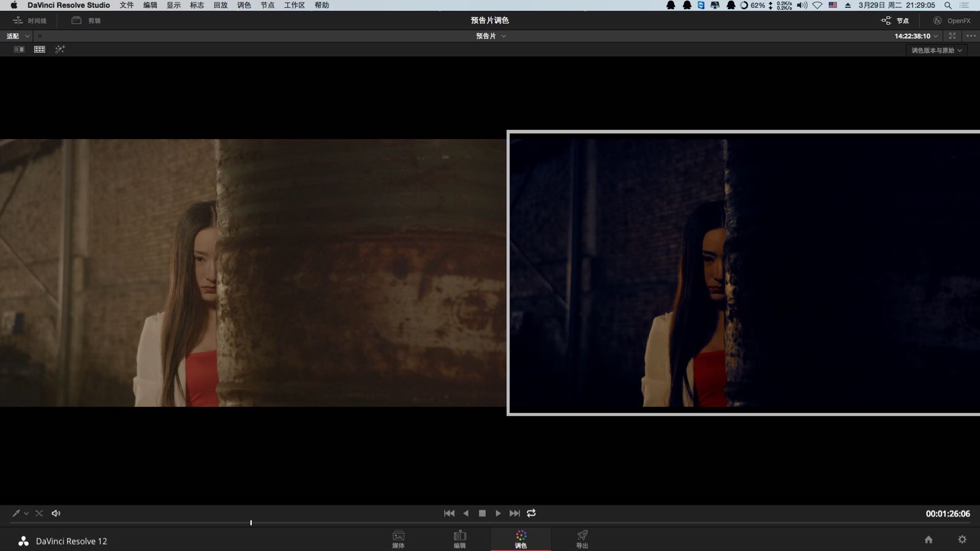Screen dimensions: 980x551
Task: Jump to the last frame
Action: [x=514, y=514]
